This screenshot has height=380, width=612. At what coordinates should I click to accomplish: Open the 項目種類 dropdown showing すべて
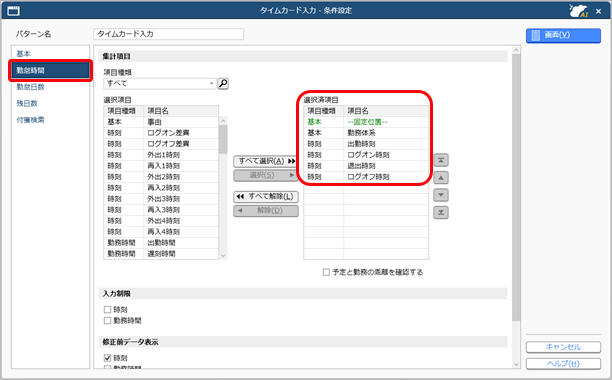160,83
